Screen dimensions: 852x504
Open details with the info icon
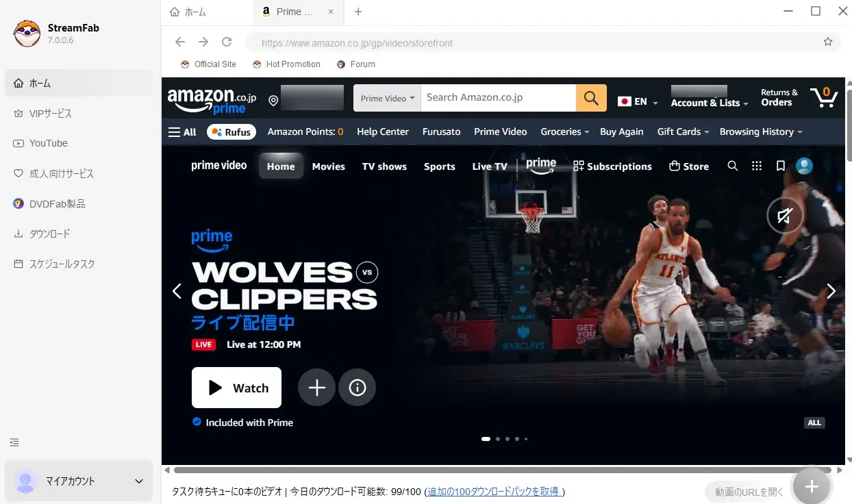[358, 388]
